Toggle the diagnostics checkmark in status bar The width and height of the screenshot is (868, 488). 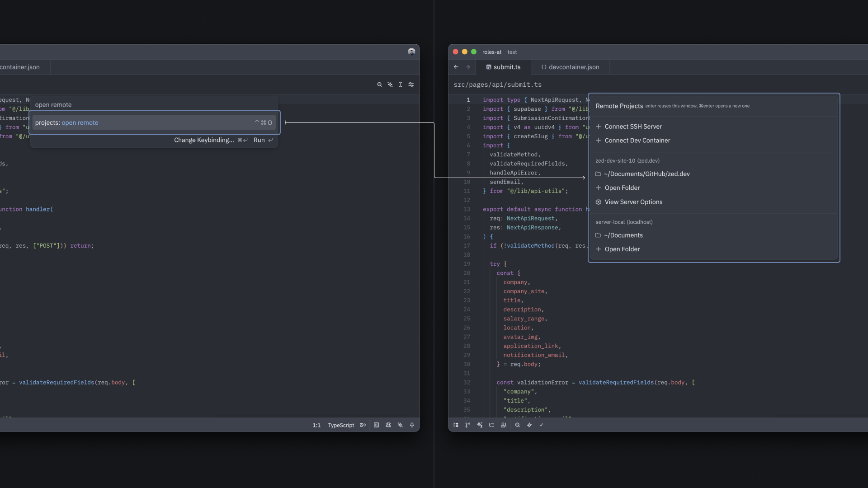[541, 425]
